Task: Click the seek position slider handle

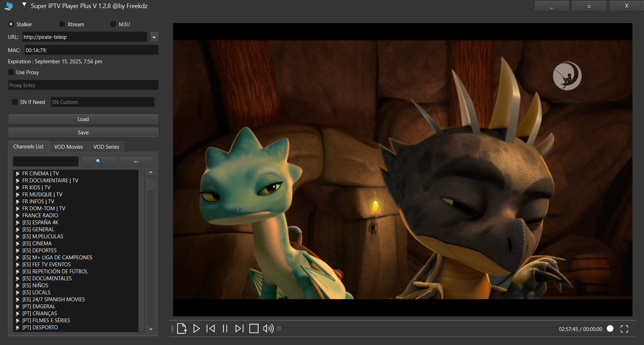Action: point(279,329)
